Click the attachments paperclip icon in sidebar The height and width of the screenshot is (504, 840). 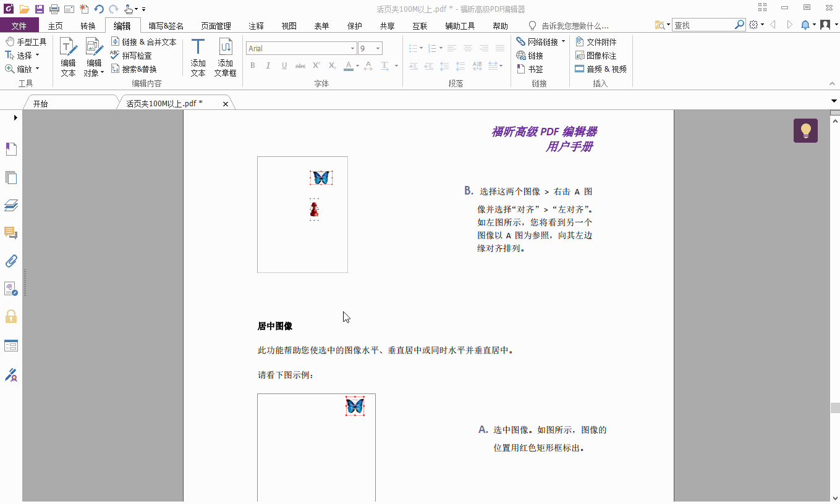11,261
